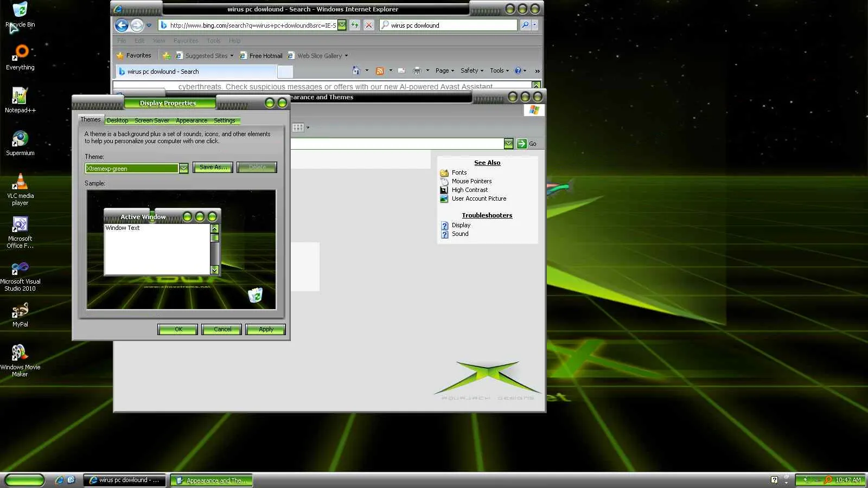Switch to the Desktop tab
This screenshot has height=488, width=868.
(117, 120)
